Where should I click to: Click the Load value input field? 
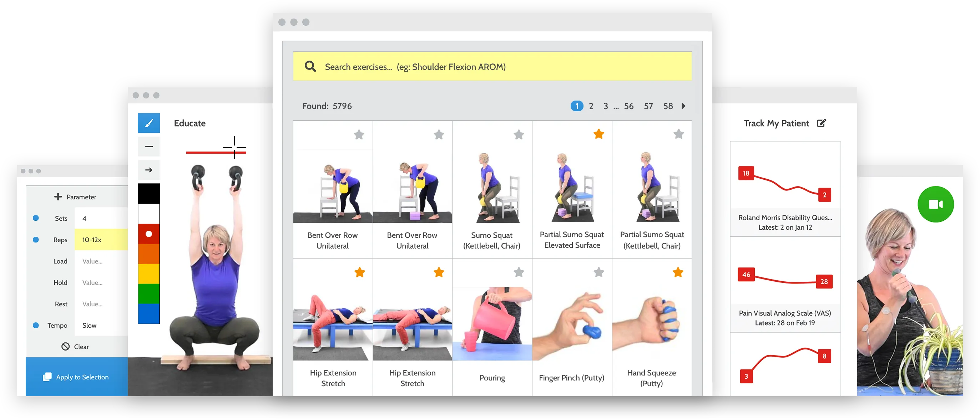point(101,261)
